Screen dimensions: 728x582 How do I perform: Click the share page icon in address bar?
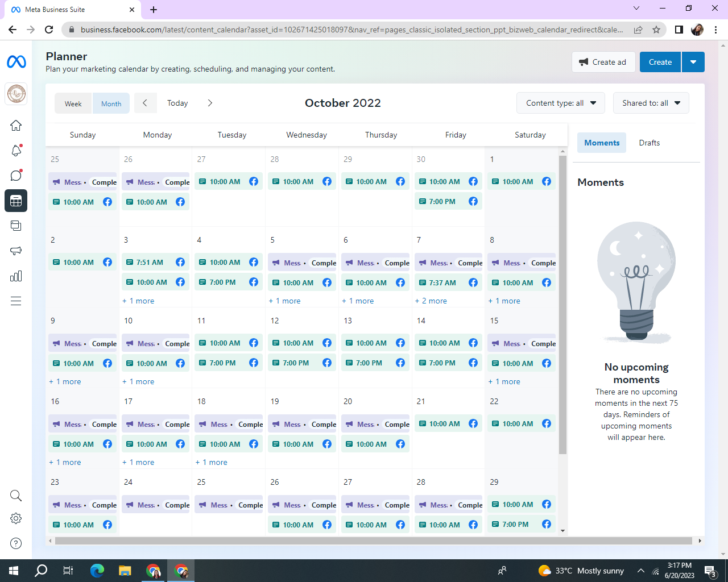[x=638, y=30]
